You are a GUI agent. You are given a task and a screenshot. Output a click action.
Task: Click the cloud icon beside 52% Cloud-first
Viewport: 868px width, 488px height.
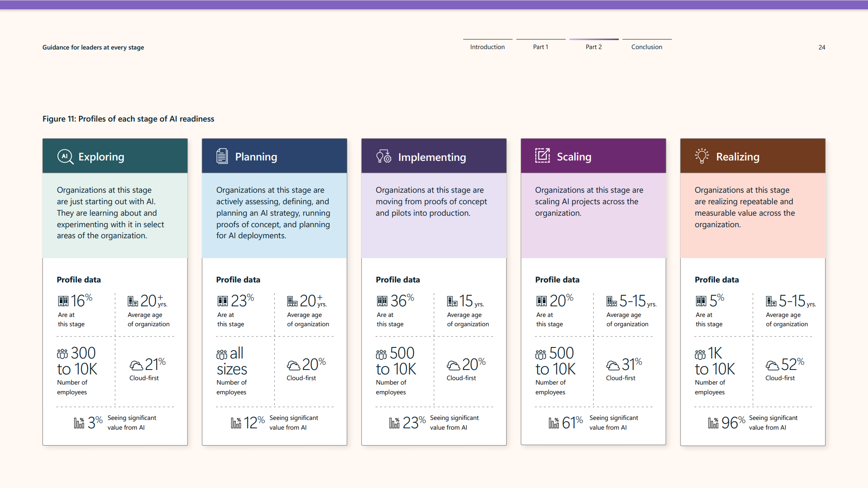(772, 366)
